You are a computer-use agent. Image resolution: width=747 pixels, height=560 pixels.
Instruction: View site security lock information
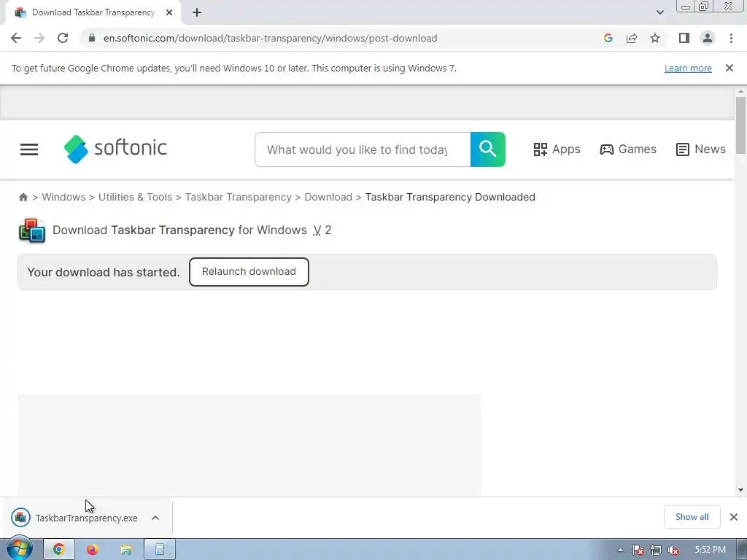pos(92,38)
